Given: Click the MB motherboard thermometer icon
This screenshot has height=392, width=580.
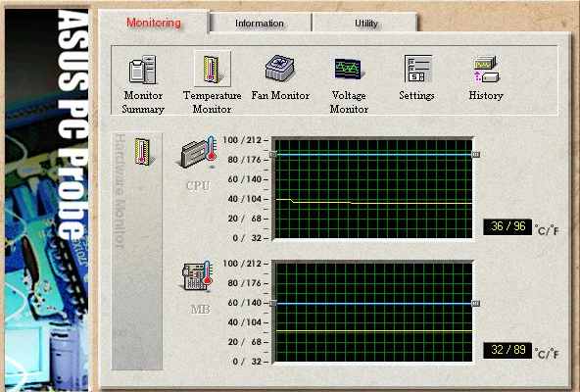Looking at the screenshot, I should 198,275.
